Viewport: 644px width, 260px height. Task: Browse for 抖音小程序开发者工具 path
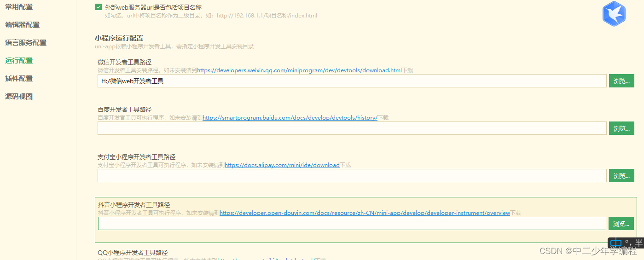[621, 224]
